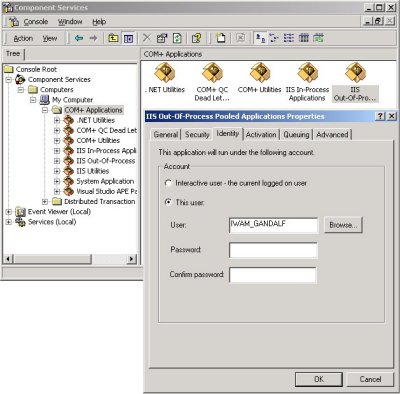
Task: Click the Refresh toolbar icon
Action: point(177,38)
